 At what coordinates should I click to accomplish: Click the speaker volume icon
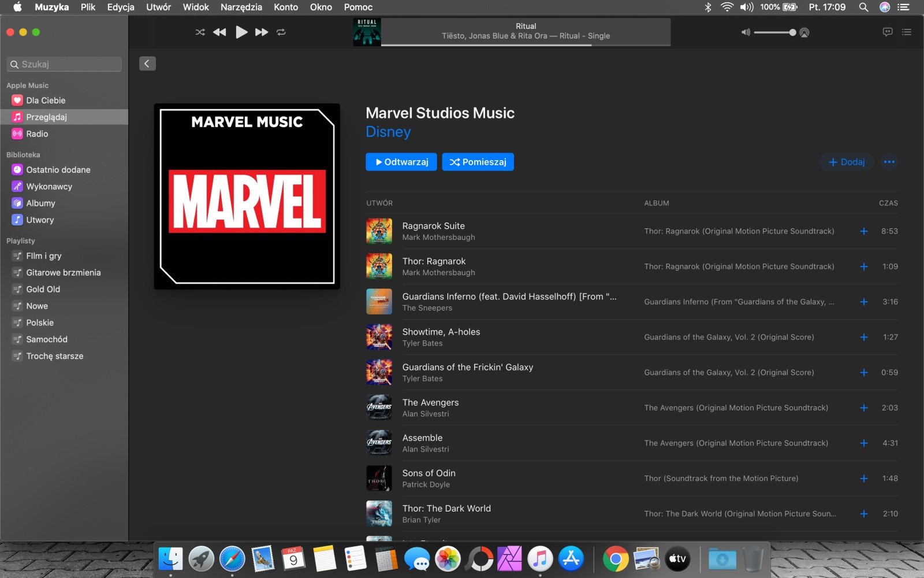pos(746,32)
